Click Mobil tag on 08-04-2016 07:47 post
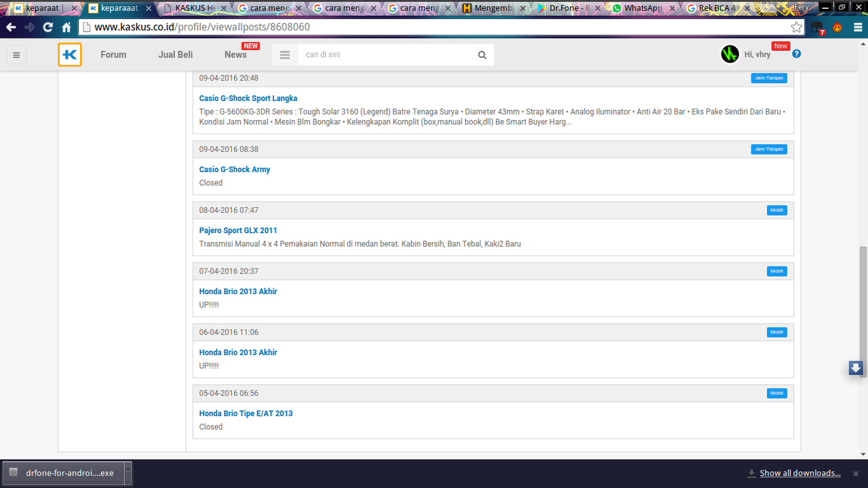Viewport: 868px width, 488px height. tap(777, 210)
